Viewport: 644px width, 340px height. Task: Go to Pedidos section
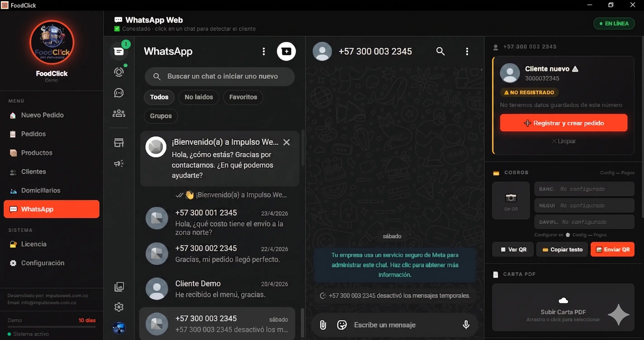click(52, 134)
